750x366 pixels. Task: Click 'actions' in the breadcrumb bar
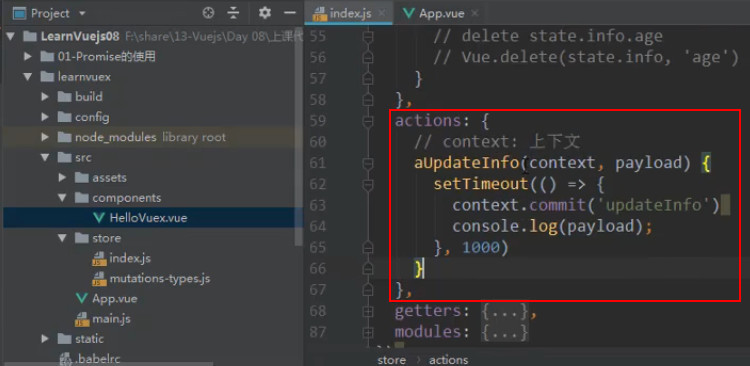(448, 360)
